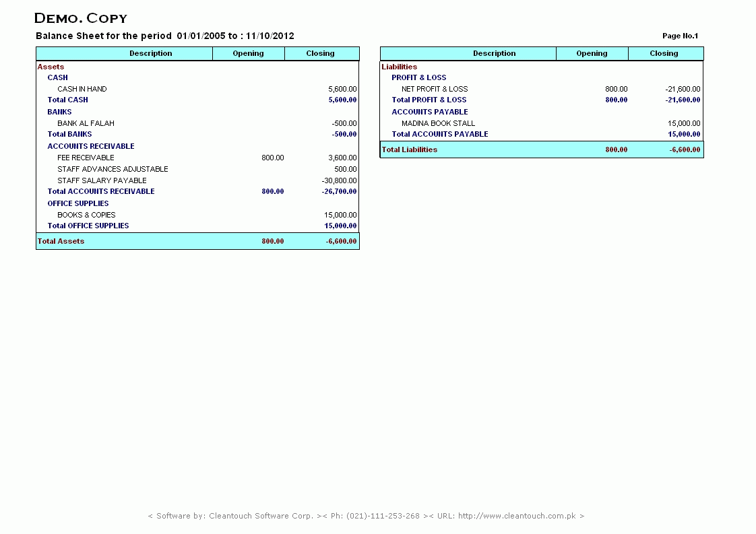Click the closing value -30,800.00
Viewport: 756px width, 534px height.
340,180
